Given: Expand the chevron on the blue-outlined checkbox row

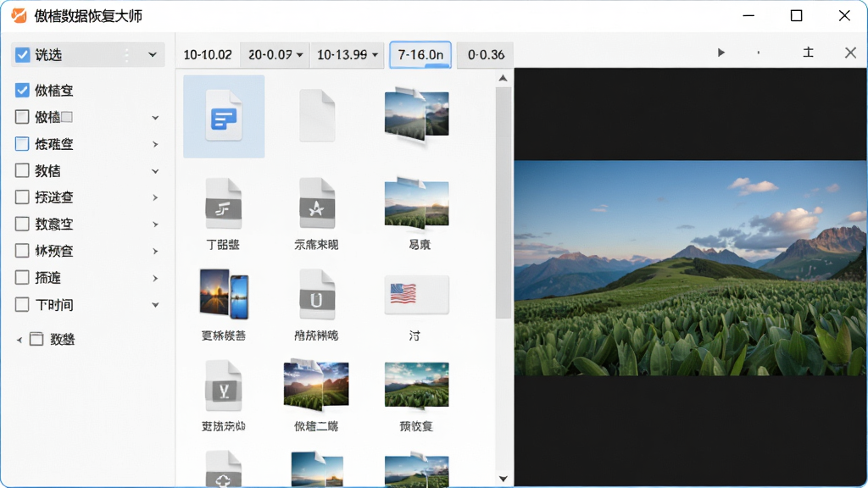Looking at the screenshot, I should [155, 144].
